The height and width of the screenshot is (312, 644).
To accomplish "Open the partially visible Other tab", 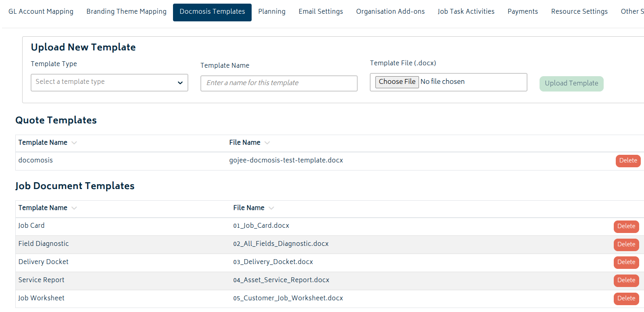I will click(632, 12).
